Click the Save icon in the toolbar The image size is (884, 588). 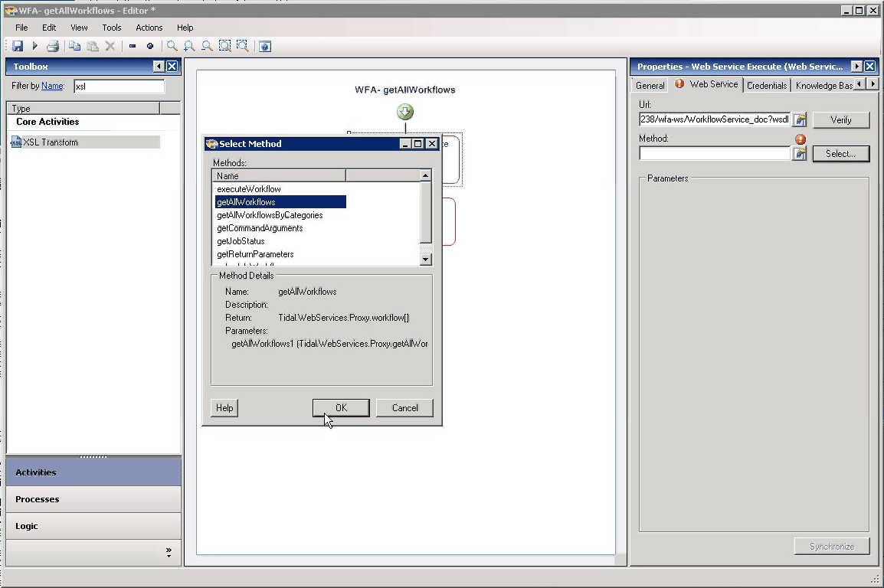18,47
